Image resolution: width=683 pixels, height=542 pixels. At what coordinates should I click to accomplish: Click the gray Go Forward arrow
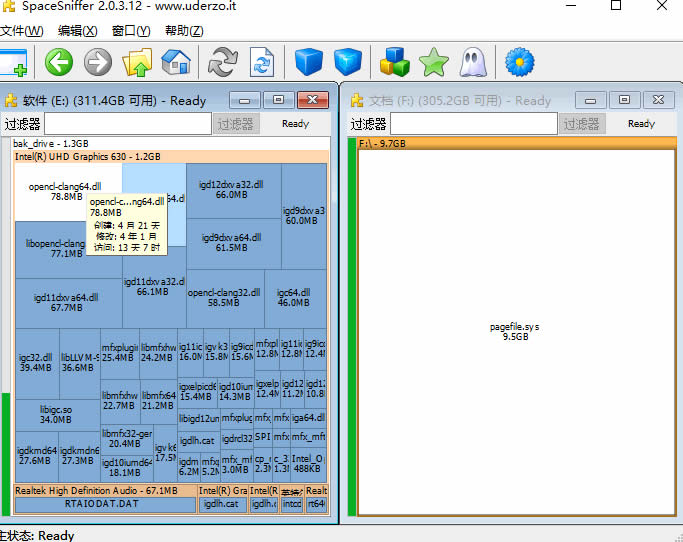[x=98, y=63]
